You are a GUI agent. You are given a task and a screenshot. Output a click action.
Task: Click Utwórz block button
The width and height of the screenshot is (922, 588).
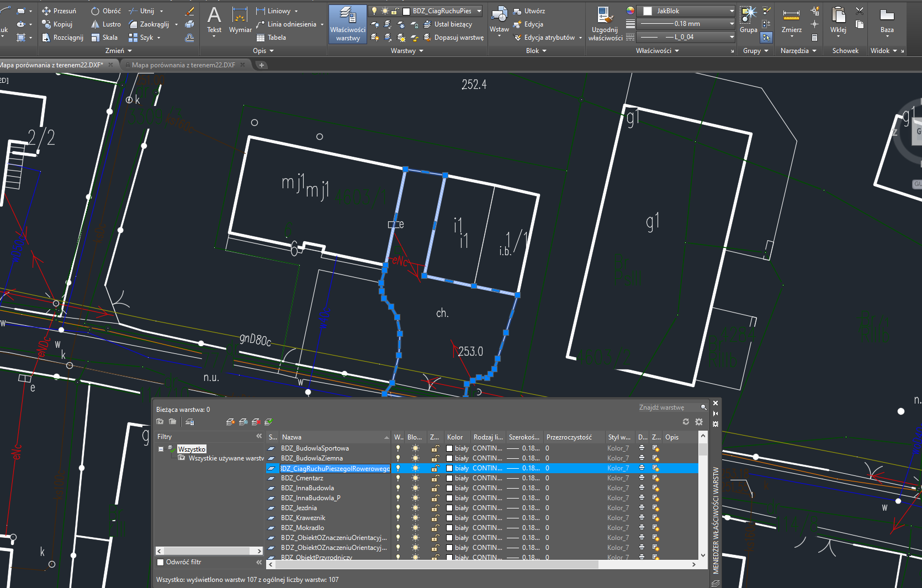529,11
